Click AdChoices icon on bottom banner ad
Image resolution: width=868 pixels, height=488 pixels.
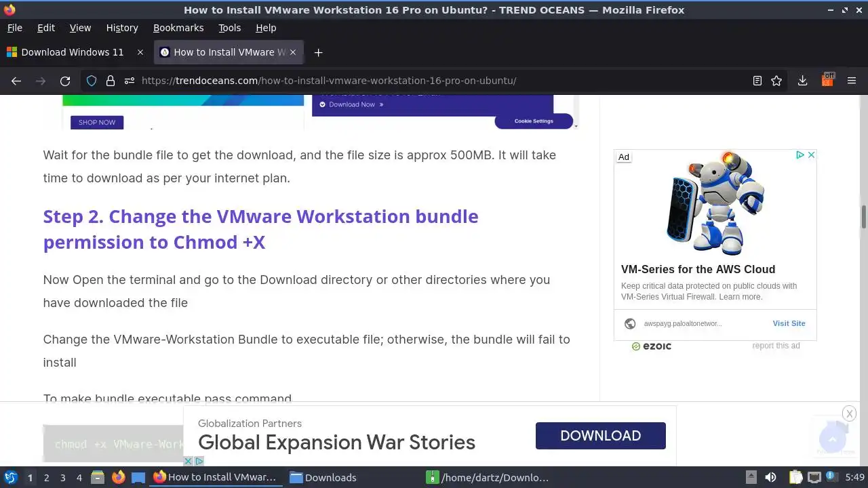[x=199, y=461]
